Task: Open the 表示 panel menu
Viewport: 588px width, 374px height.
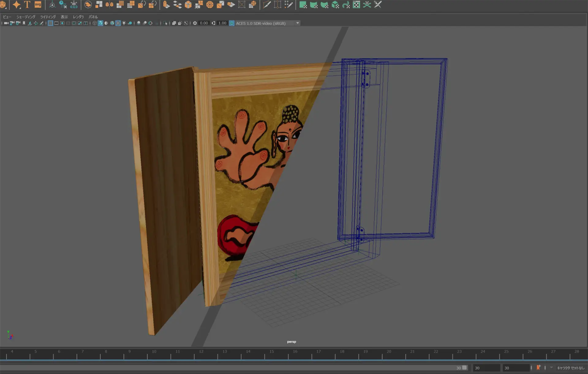Action: coord(64,17)
